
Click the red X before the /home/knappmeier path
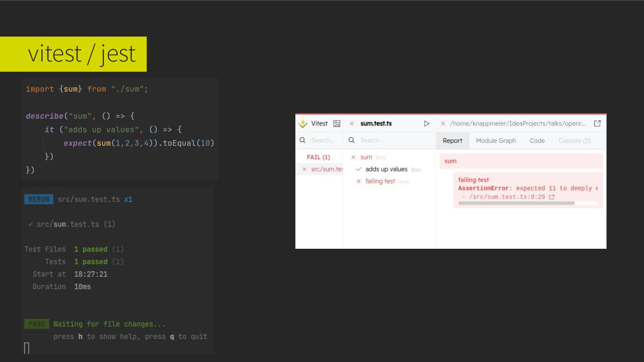(x=443, y=124)
